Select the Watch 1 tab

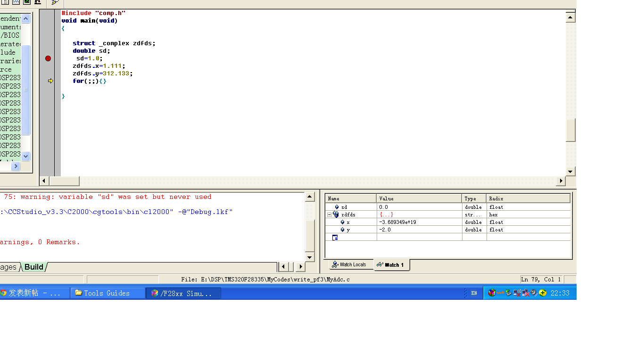391,265
